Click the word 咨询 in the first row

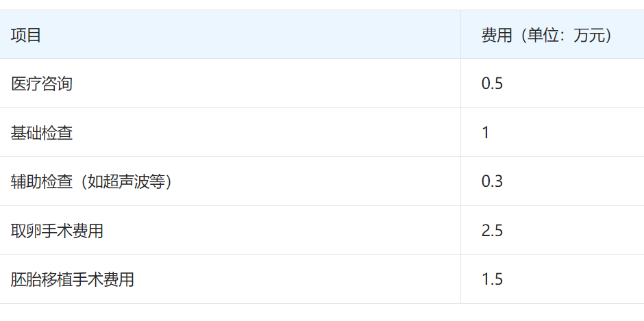coord(57,84)
